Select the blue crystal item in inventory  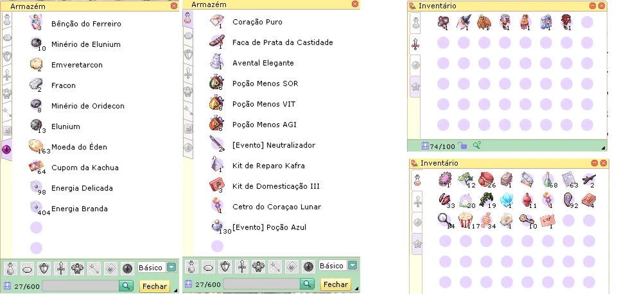click(x=507, y=200)
